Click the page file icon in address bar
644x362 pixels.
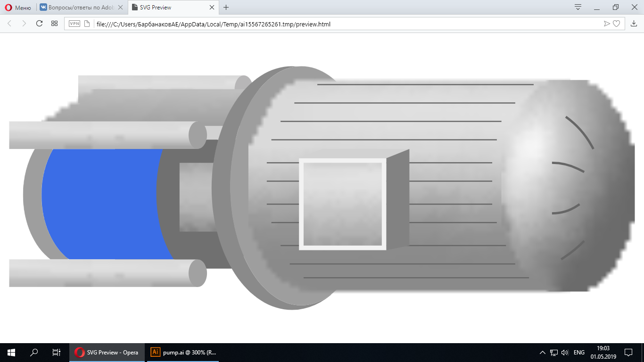[87, 24]
